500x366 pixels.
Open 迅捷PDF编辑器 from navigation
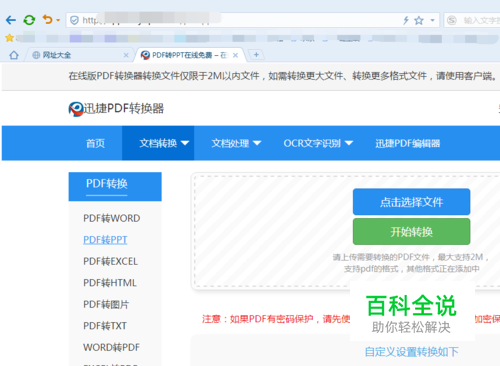pos(407,143)
